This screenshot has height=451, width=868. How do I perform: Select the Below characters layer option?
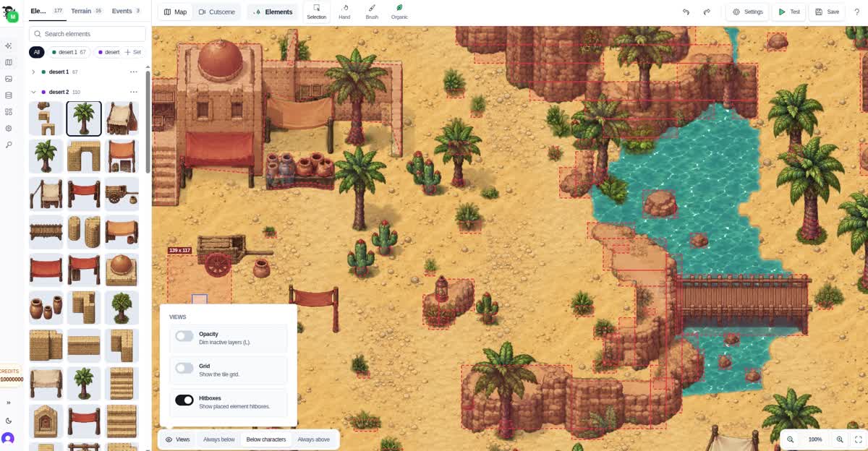point(266,439)
